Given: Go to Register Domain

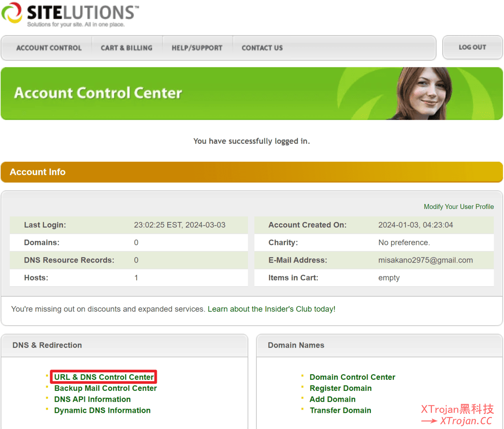Looking at the screenshot, I should [x=341, y=388].
